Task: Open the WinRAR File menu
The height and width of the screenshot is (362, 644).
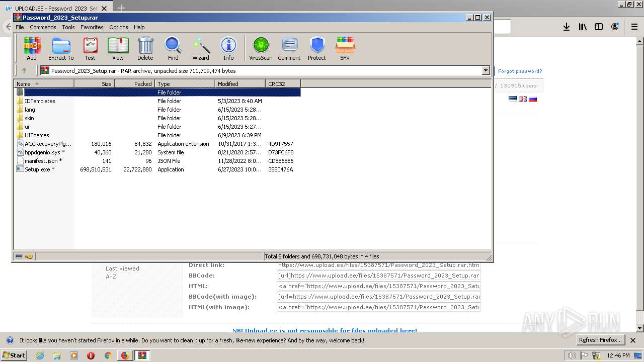Action: coord(20,27)
